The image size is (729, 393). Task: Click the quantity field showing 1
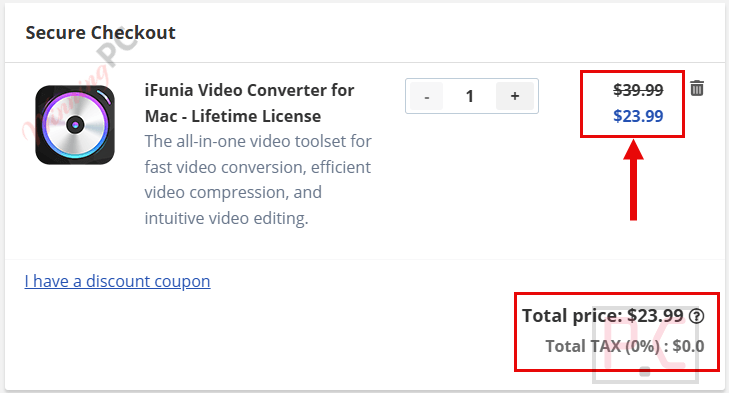click(470, 96)
